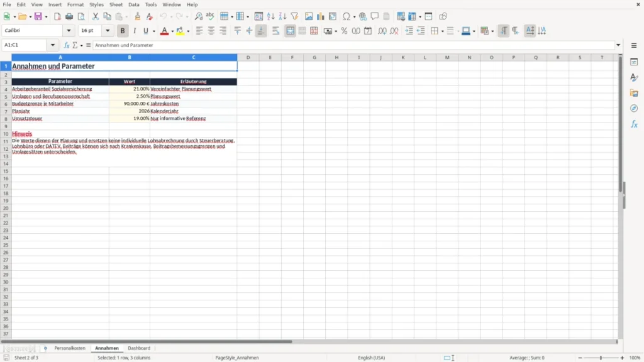The height and width of the screenshot is (362, 644).
Task: Click the add new sheet button
Action: 45,348
